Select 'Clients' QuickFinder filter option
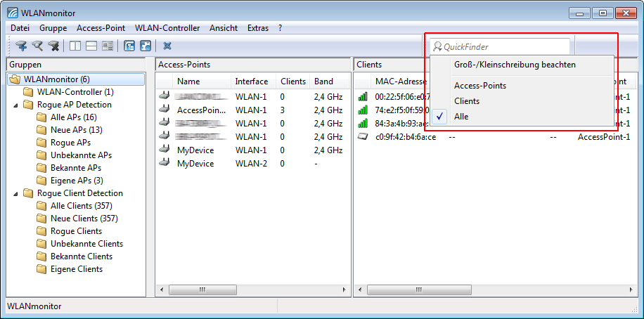 (467, 101)
